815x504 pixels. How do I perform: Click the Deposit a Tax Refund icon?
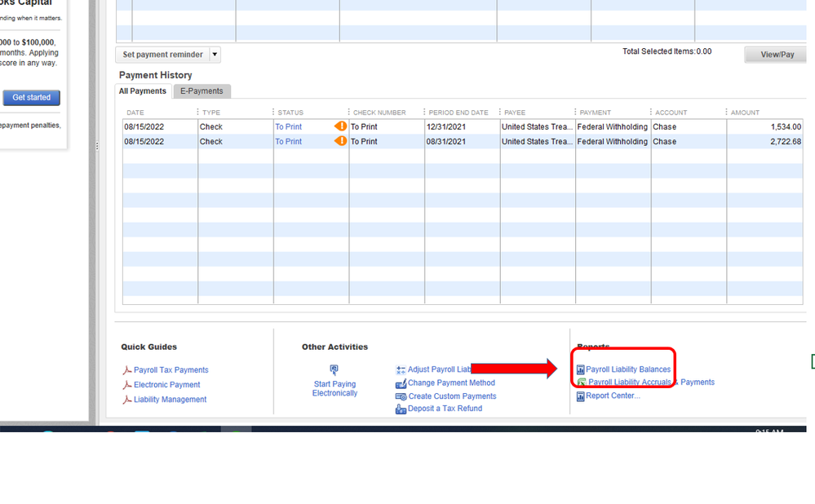point(401,409)
